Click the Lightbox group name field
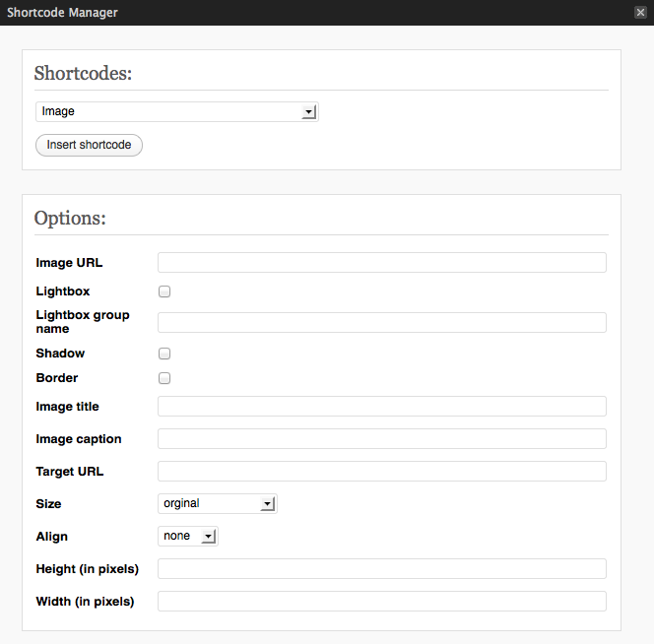 click(x=381, y=322)
